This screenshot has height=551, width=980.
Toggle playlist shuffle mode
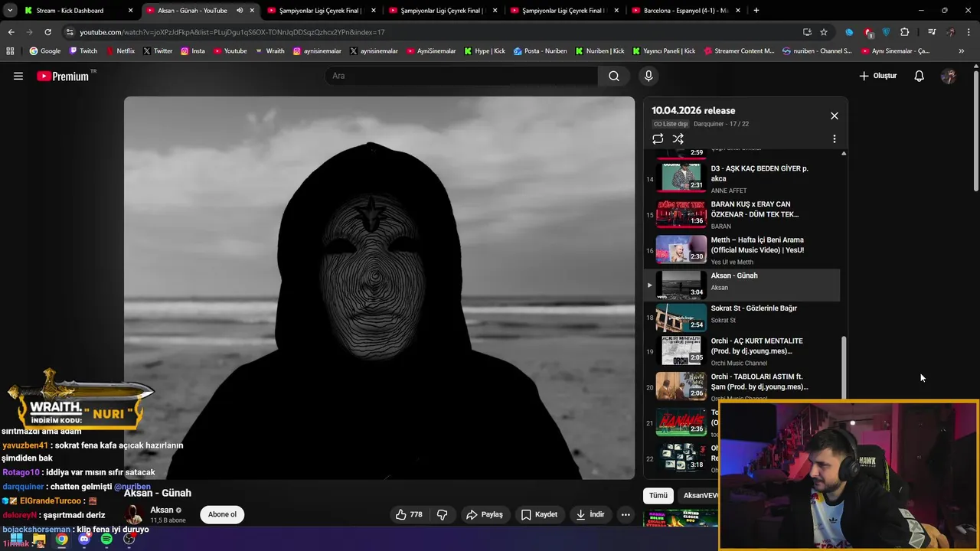click(678, 139)
